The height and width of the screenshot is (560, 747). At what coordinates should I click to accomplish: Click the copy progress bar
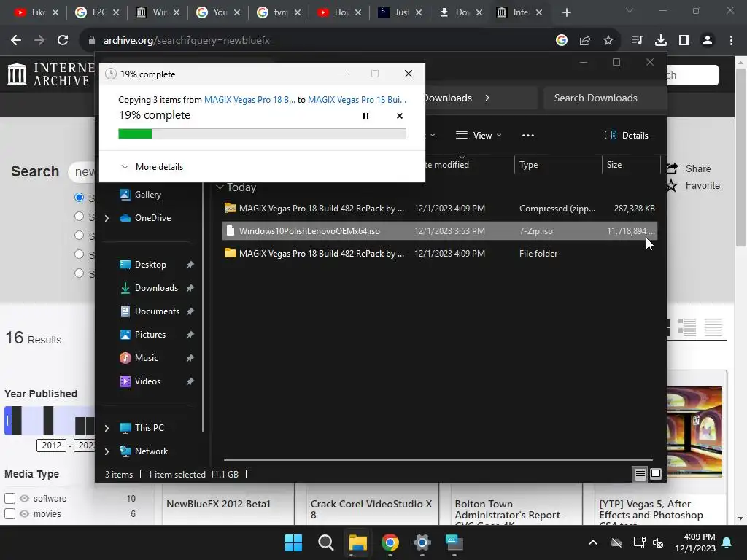(262, 134)
